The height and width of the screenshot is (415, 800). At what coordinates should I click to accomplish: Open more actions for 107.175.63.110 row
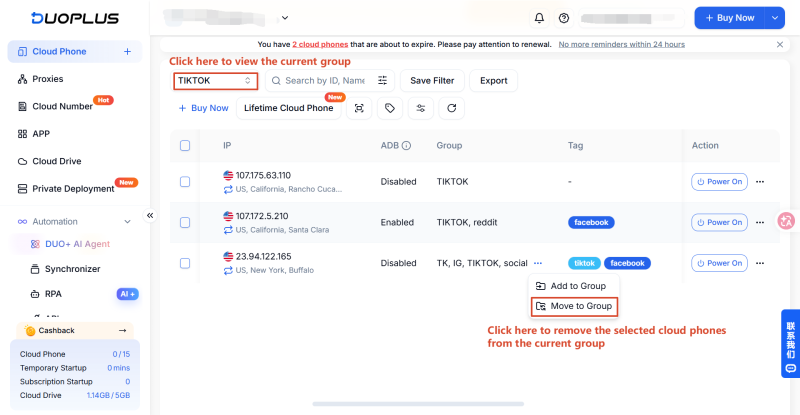tap(760, 182)
